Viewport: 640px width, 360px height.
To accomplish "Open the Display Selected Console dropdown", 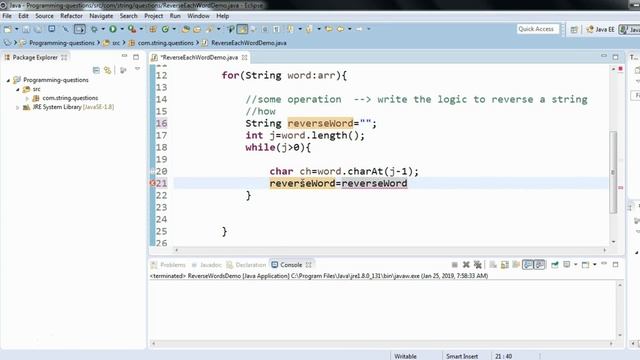I will point(576,265).
